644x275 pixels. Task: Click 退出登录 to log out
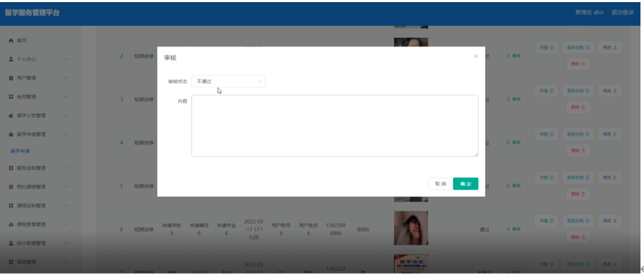pyautogui.click(x=622, y=13)
